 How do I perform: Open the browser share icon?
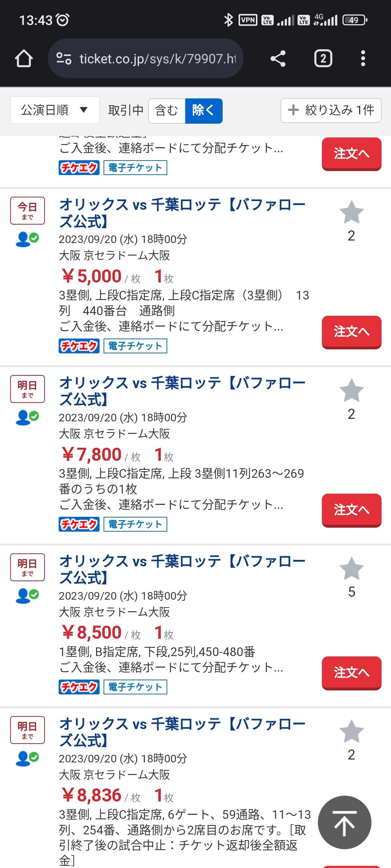click(x=278, y=59)
